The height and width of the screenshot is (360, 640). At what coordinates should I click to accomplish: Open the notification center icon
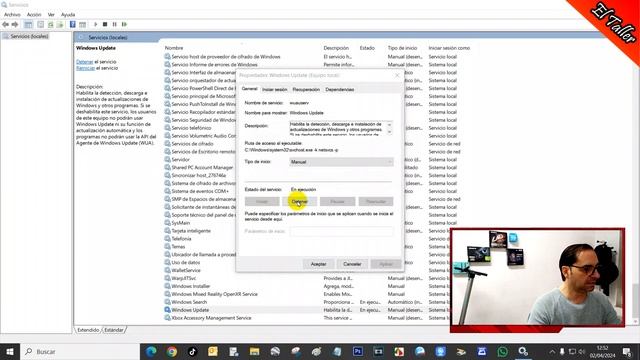tap(627, 351)
